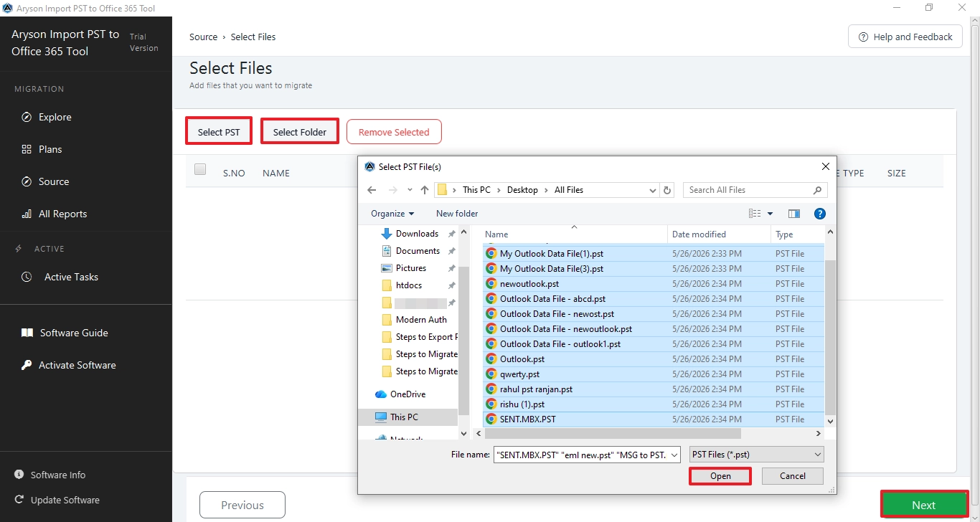
Task: Click the file list horizontal scrollbar
Action: (613, 434)
